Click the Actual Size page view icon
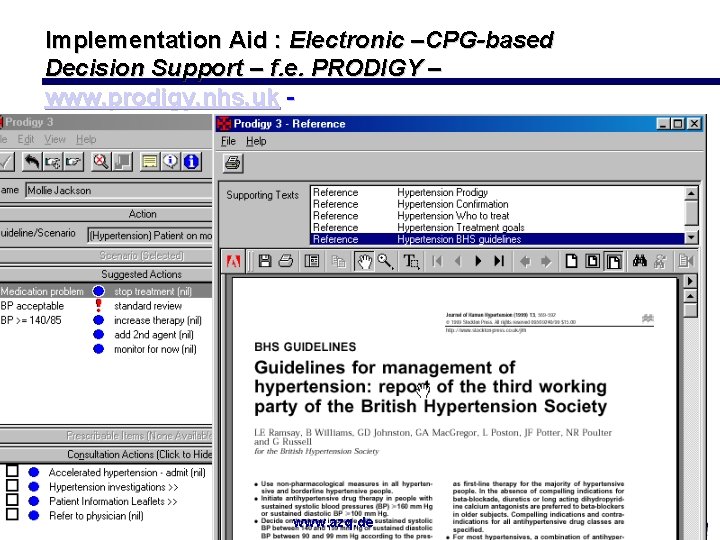 click(571, 261)
